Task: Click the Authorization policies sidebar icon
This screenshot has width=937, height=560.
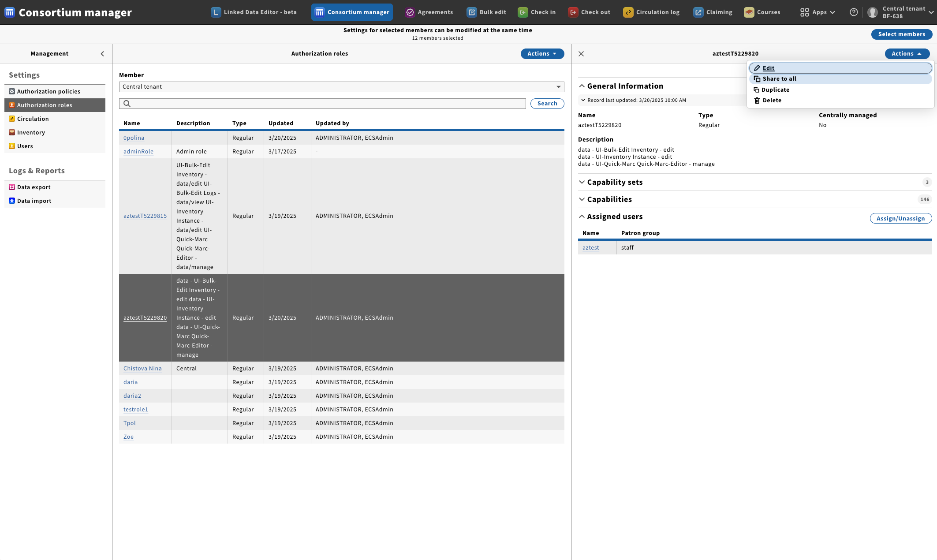Action: pos(12,91)
